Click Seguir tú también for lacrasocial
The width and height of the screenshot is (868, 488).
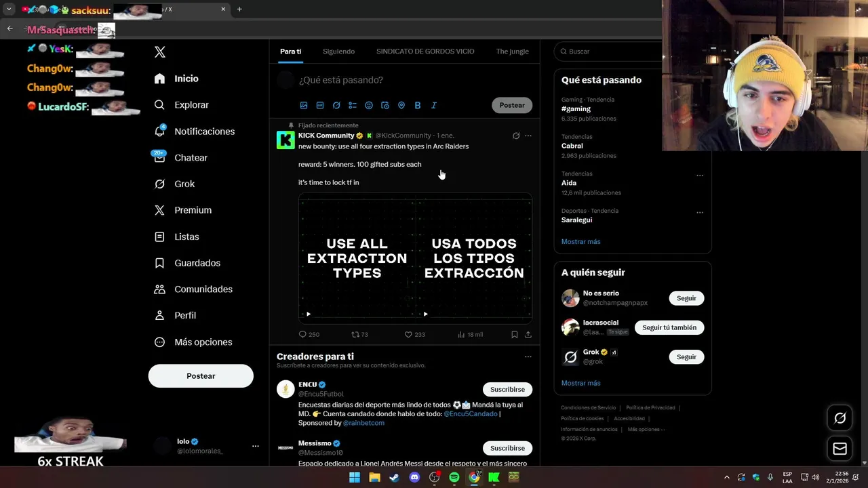(669, 327)
